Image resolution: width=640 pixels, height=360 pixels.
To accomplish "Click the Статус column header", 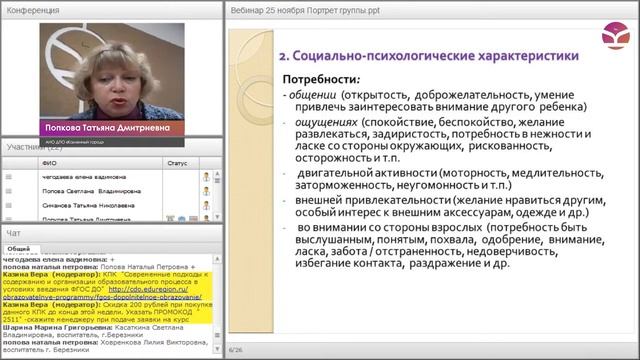I will (181, 163).
